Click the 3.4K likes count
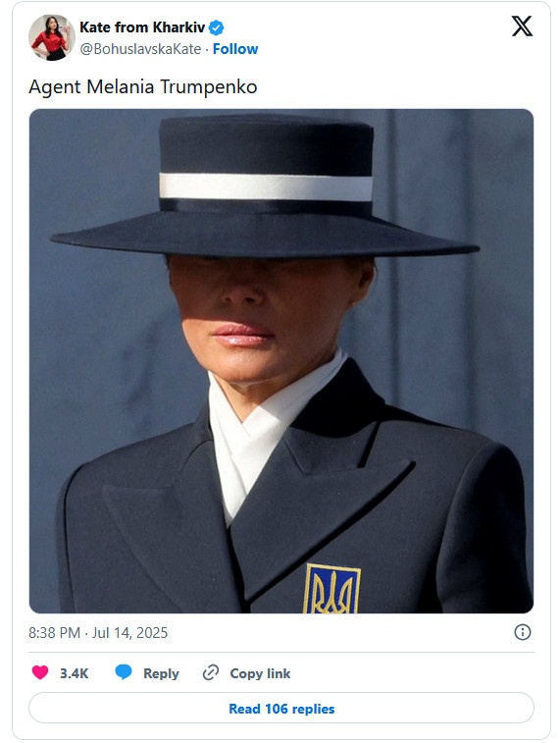 (x=74, y=673)
